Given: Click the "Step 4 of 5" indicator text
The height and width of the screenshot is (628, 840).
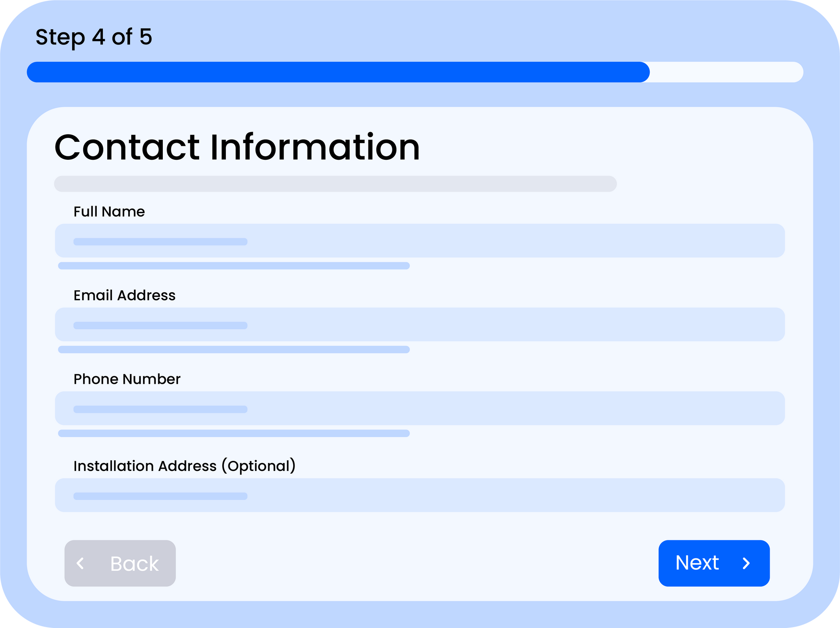Looking at the screenshot, I should point(94,37).
